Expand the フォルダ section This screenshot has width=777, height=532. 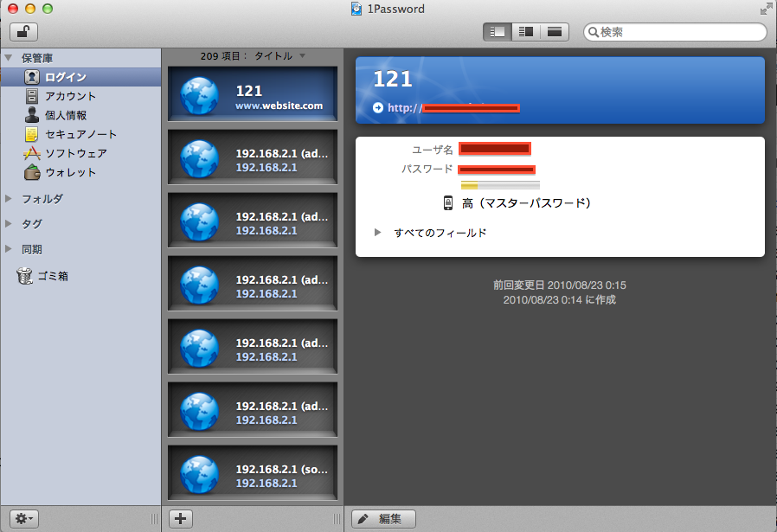click(x=9, y=199)
